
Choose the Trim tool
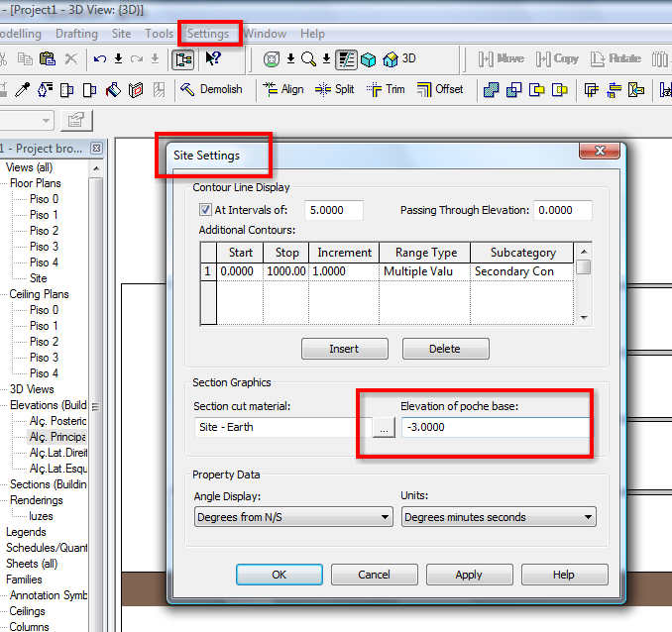pyautogui.click(x=386, y=89)
